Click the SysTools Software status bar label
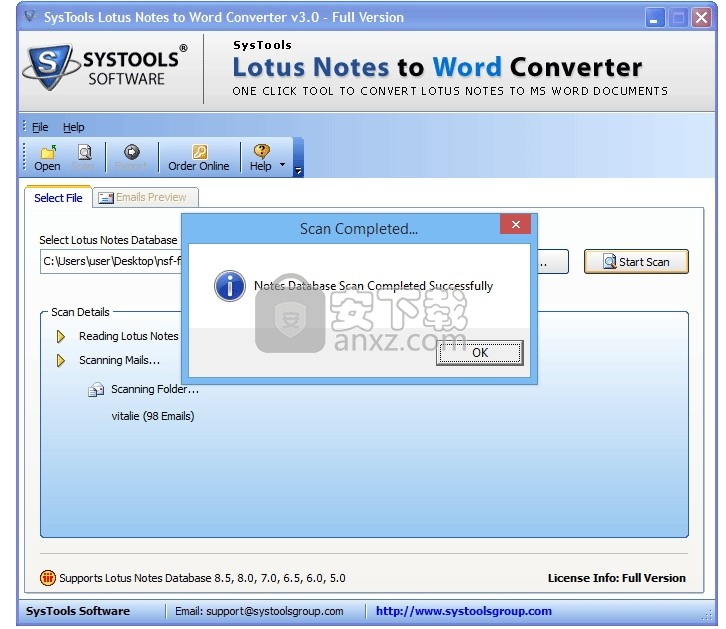Image resolution: width=726 pixels, height=629 pixels. click(x=78, y=611)
